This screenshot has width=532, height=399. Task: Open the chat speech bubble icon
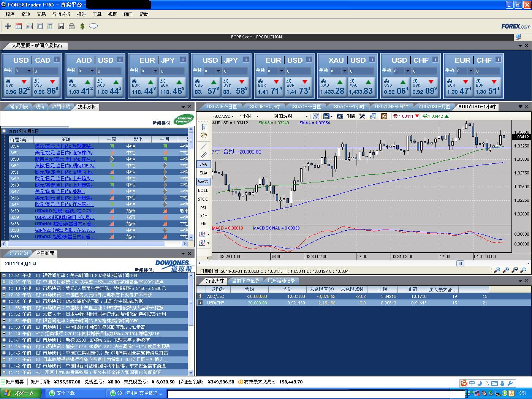point(93,26)
